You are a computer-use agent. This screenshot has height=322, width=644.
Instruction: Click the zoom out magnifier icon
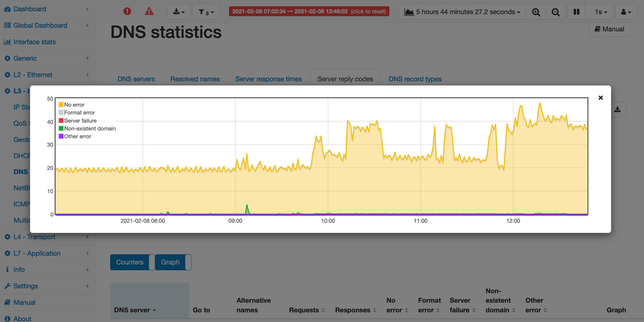[x=555, y=12]
